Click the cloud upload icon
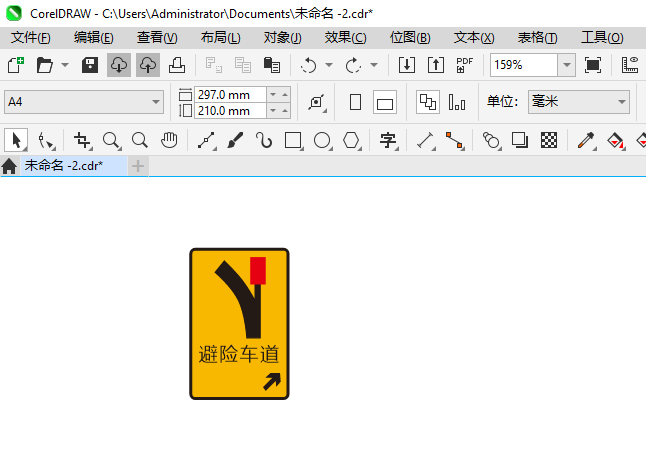Image resolution: width=646 pixels, height=452 pixels. 148,65
